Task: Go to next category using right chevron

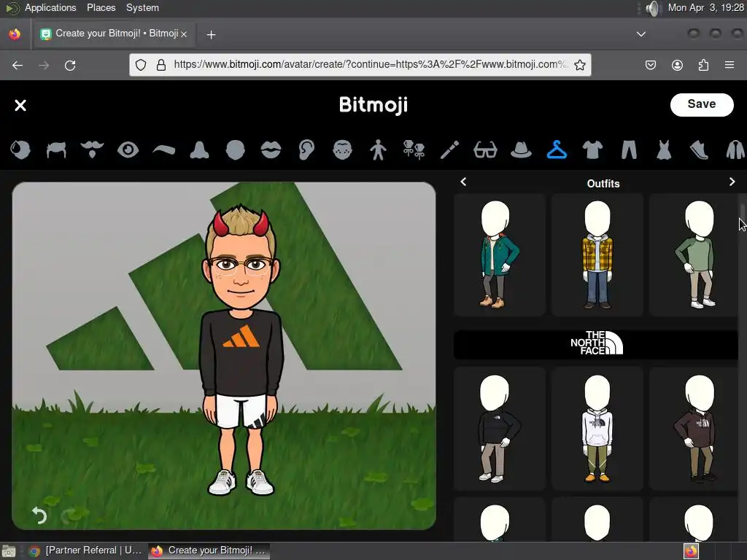Action: click(x=732, y=182)
